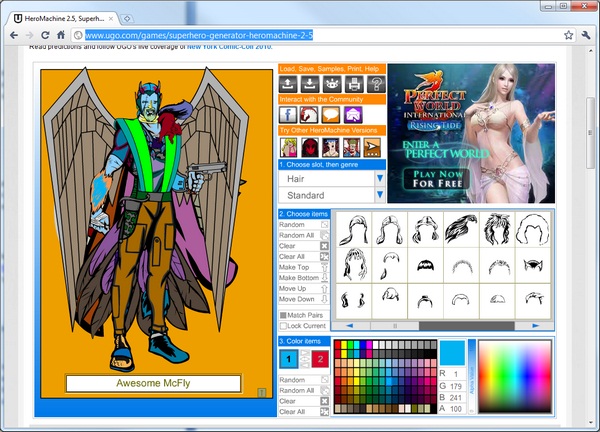Bookmark page with star icon
The width and height of the screenshot is (600, 432).
pos(569,35)
